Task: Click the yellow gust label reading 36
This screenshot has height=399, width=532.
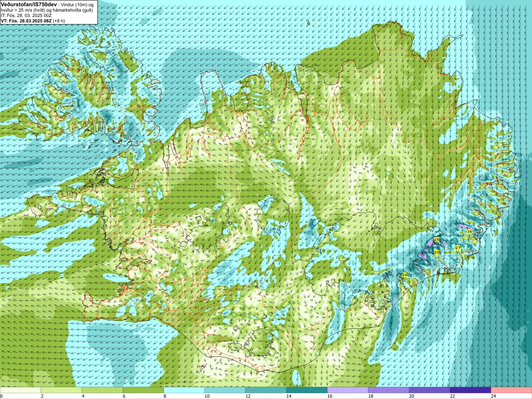Action: (470, 232)
